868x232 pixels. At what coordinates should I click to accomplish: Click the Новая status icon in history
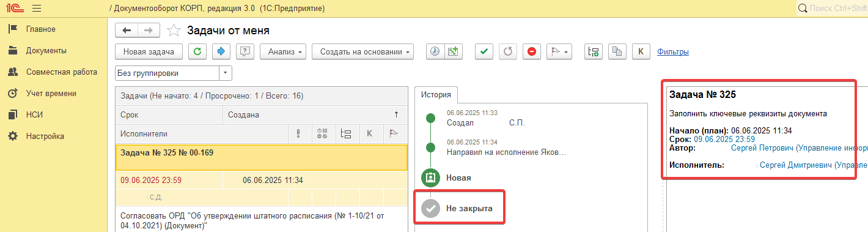430,178
